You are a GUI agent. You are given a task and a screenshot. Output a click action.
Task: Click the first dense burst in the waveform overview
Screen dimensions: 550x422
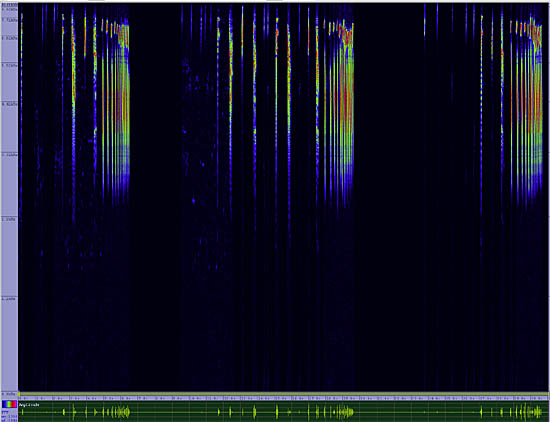(x=123, y=411)
